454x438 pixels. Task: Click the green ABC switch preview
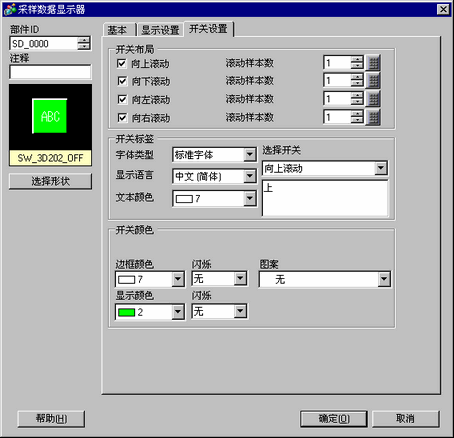50,116
